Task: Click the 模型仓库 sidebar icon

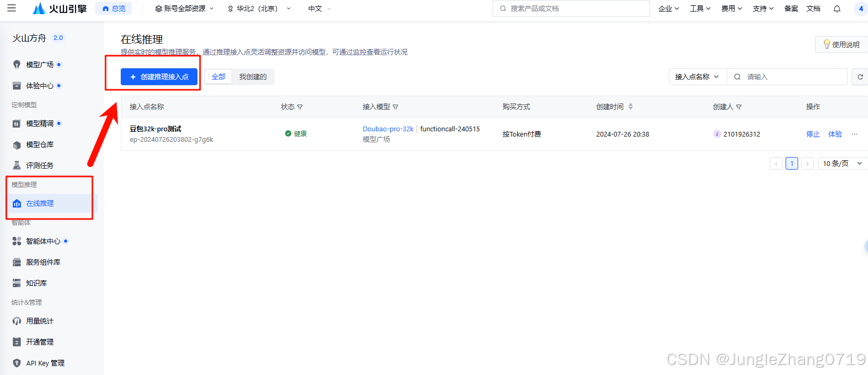Action: click(x=17, y=144)
